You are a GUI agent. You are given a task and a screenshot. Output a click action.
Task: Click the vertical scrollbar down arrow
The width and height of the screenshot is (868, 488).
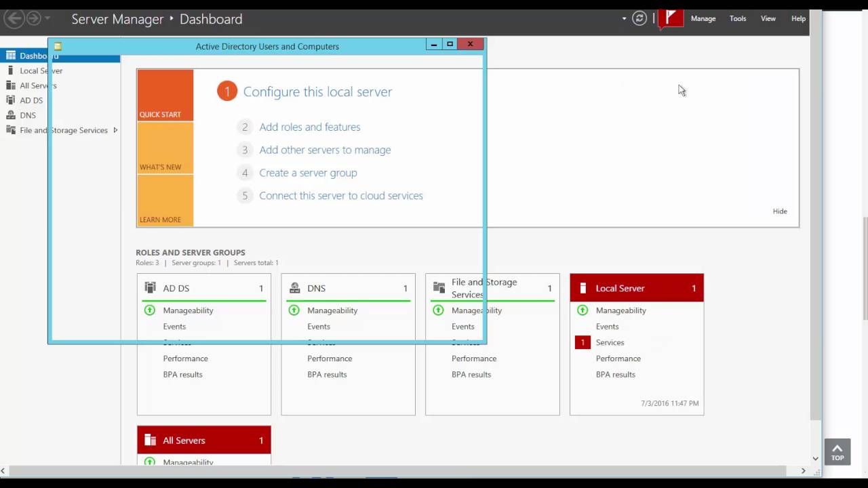816,459
